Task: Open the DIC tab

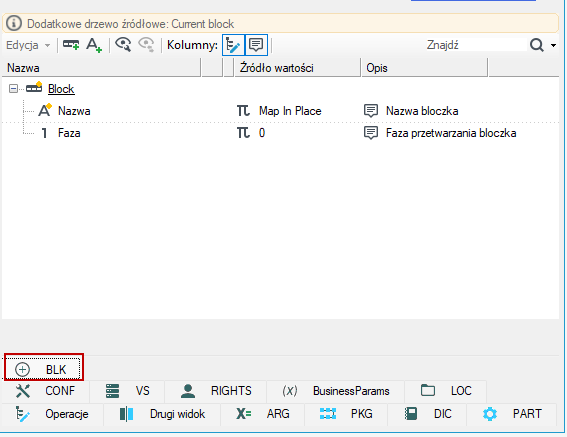Action: 427,414
